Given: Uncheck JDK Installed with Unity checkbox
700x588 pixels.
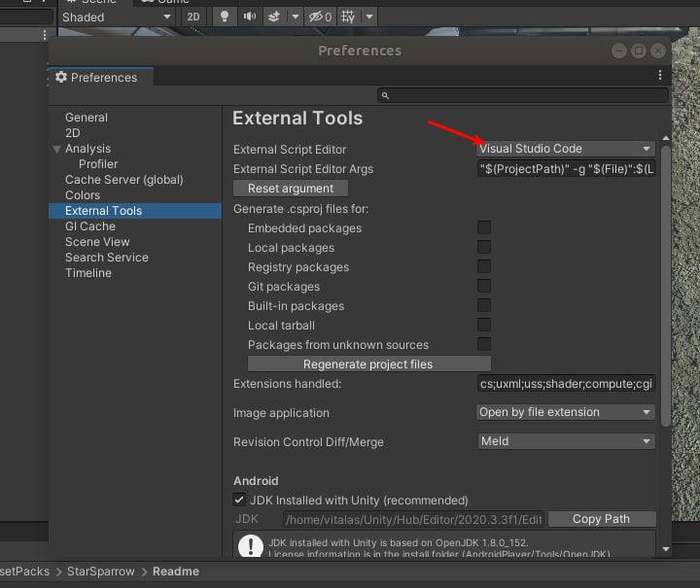Looking at the screenshot, I should point(239,500).
